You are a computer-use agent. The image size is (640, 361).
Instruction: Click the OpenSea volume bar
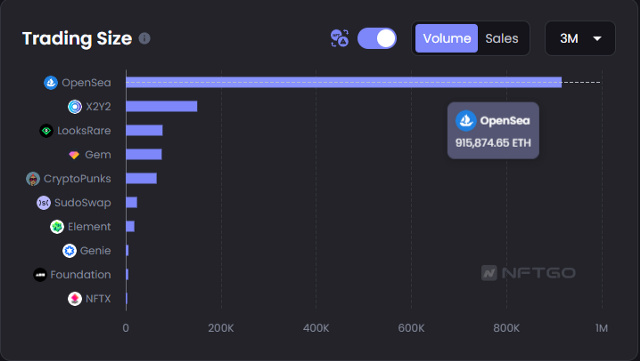[344, 82]
